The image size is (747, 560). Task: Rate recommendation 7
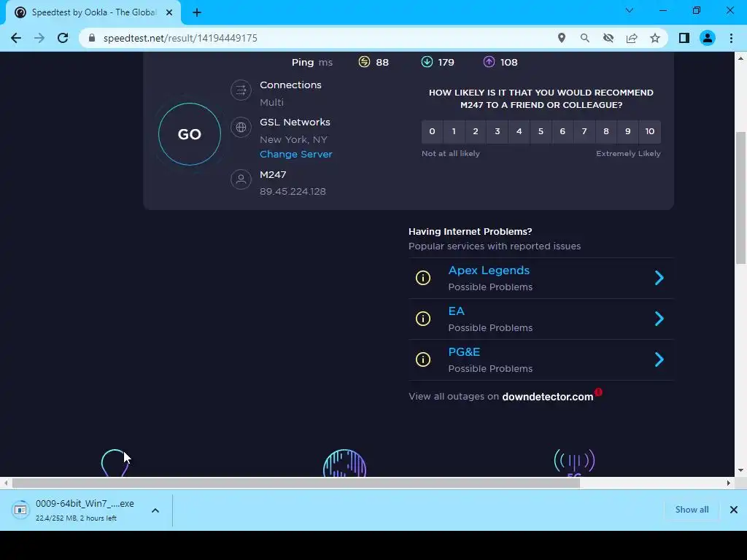[x=584, y=131]
